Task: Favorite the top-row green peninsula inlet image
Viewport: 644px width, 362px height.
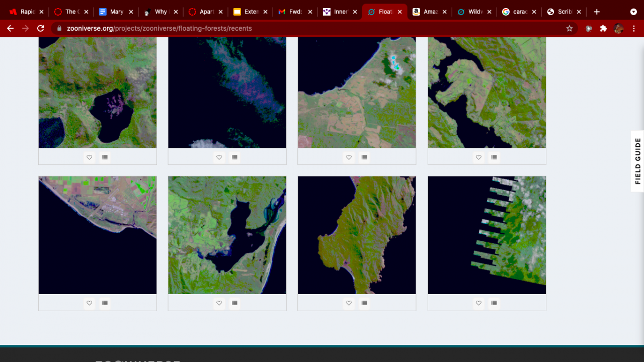Action: tap(478, 157)
